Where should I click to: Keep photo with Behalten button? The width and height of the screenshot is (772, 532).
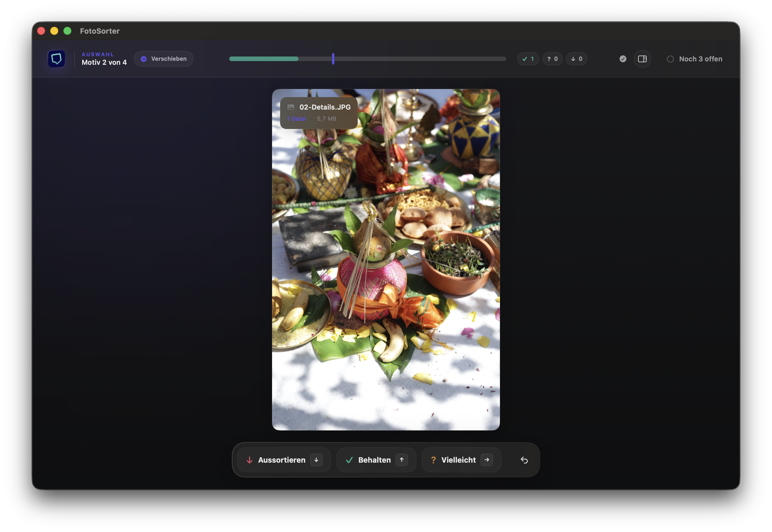(x=376, y=460)
